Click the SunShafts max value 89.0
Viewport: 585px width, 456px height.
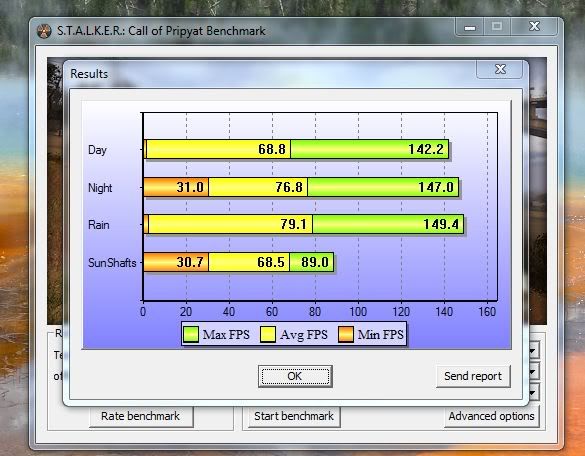315,262
